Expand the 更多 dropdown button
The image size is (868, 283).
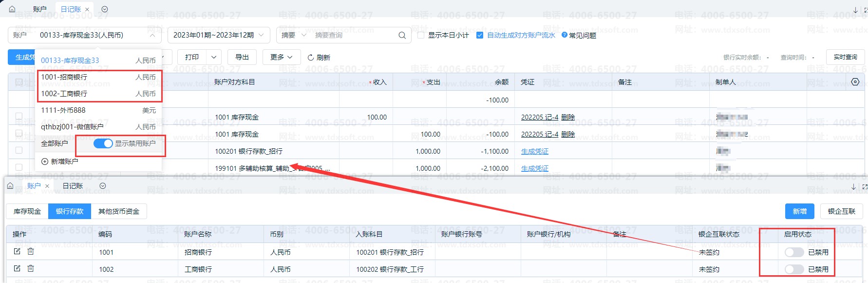[281, 58]
